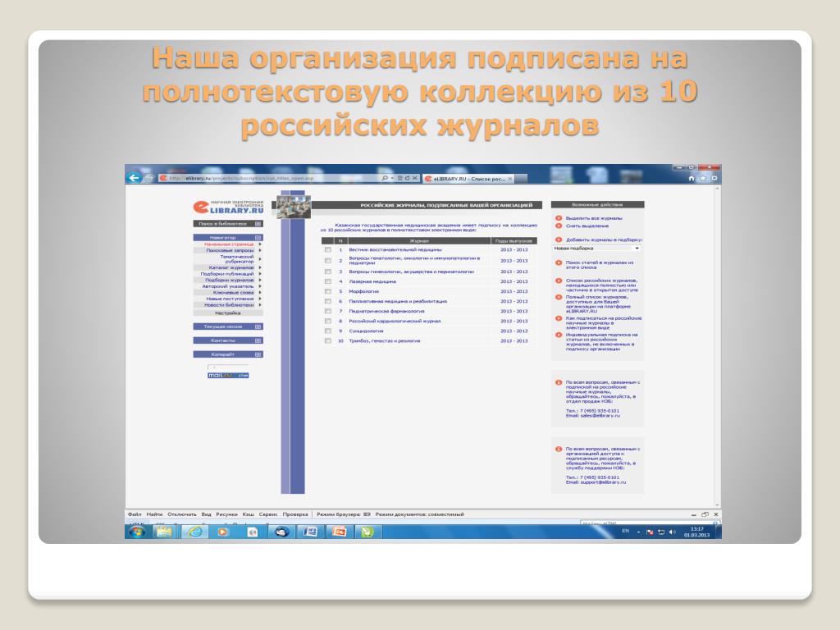Viewport: 840px width, 630px height.
Task: Click bullet icon next to 'Снять выделение'
Action: 559,226
